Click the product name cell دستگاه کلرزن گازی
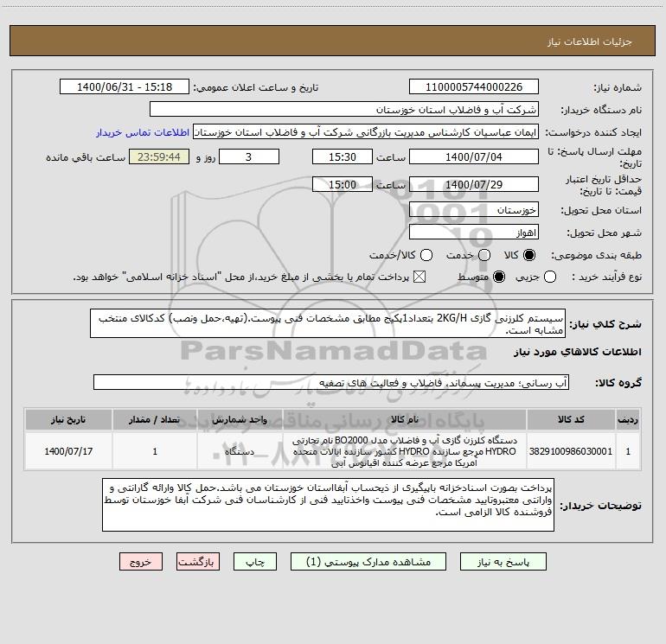The image size is (666, 644). 405,451
